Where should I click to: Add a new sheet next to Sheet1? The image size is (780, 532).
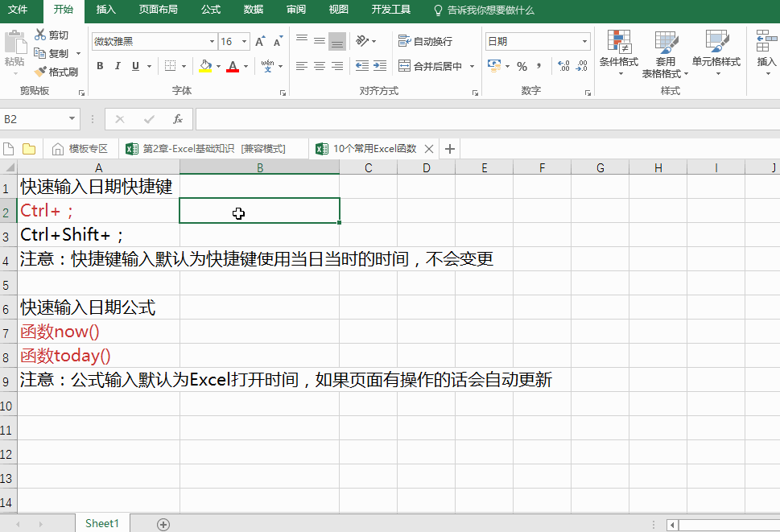163,524
